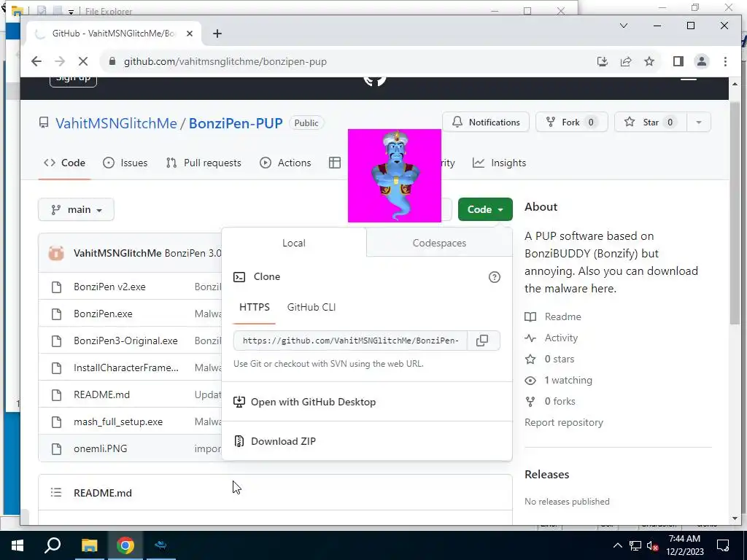
Task: Click the clone help question icon
Action: click(495, 277)
